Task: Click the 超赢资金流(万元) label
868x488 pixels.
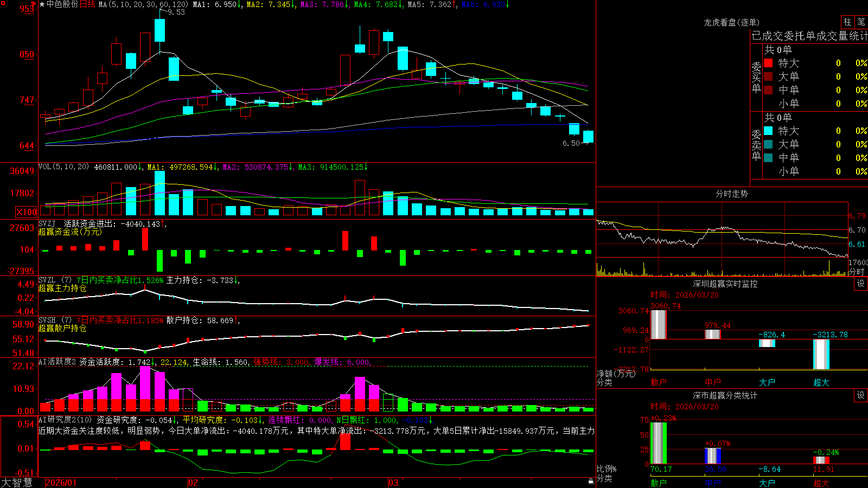Action: pyautogui.click(x=70, y=232)
